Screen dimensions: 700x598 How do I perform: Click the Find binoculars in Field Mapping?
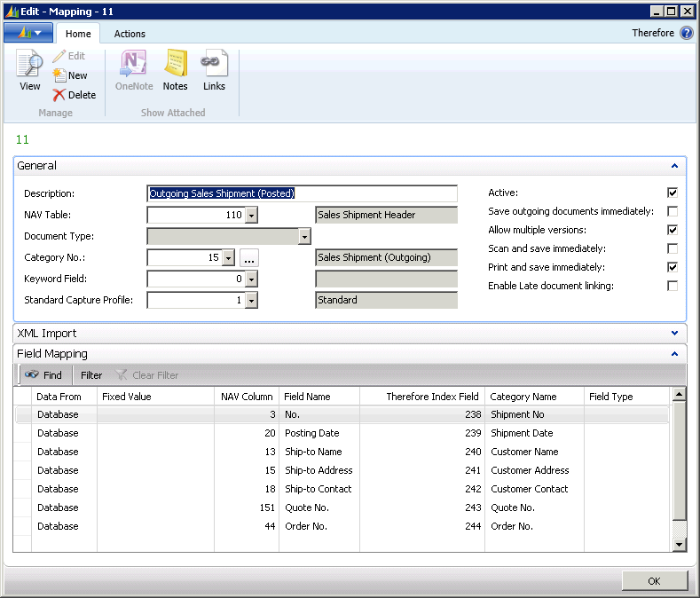(32, 375)
